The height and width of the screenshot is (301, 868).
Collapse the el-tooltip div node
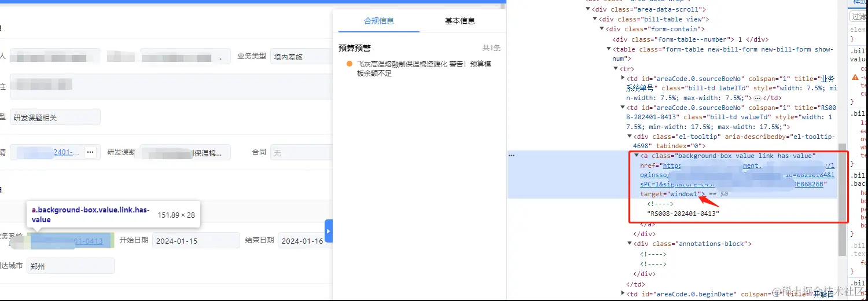630,137
